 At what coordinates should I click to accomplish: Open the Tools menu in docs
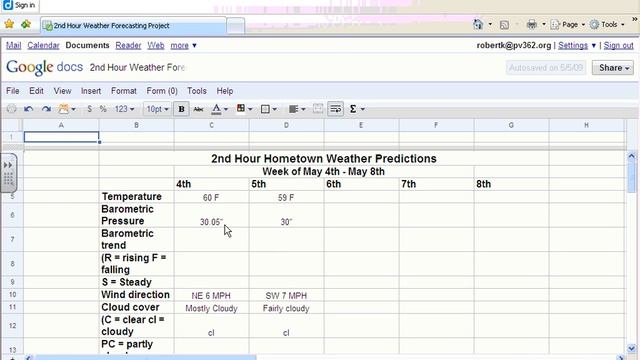pos(197,91)
